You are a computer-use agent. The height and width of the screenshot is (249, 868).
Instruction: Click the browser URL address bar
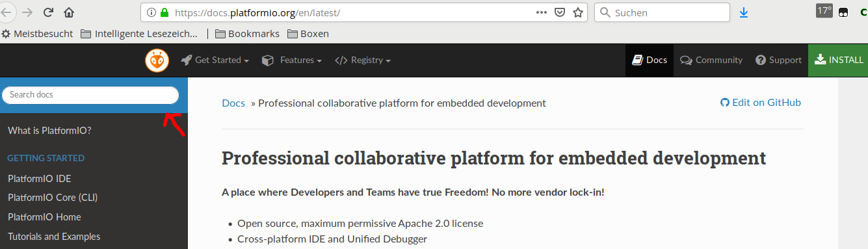click(364, 12)
